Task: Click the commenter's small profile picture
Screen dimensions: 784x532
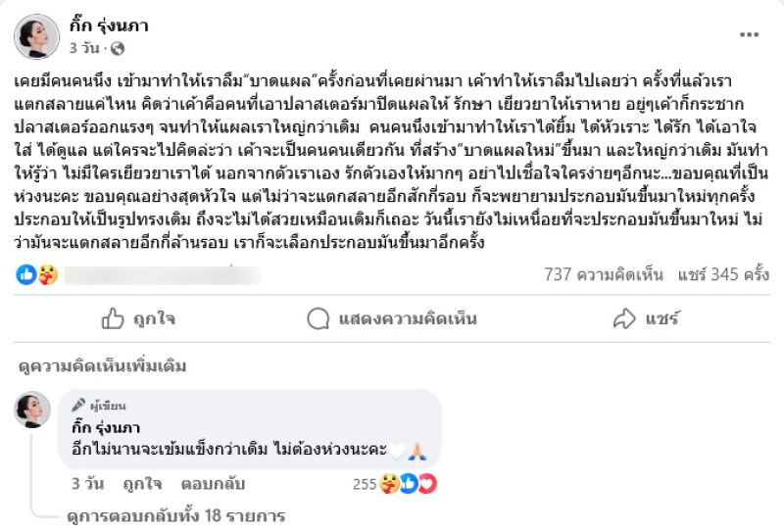Action: [32, 409]
